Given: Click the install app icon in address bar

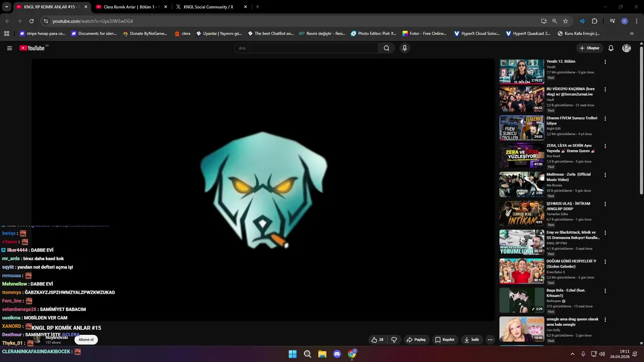Looking at the screenshot, I should point(544,21).
